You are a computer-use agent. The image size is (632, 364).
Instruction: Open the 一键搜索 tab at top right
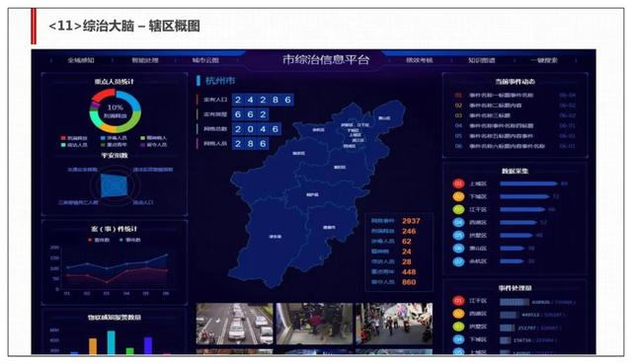tap(544, 60)
